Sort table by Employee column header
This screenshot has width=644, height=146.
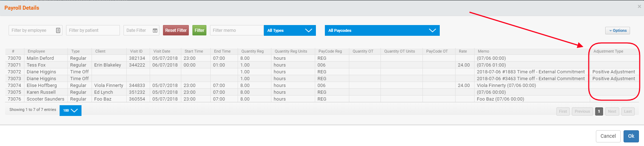click(36, 51)
